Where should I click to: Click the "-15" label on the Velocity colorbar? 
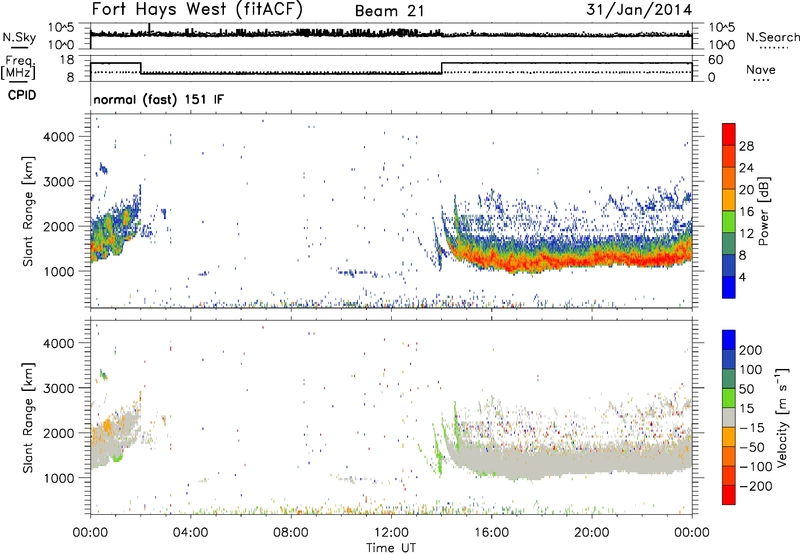(x=752, y=427)
